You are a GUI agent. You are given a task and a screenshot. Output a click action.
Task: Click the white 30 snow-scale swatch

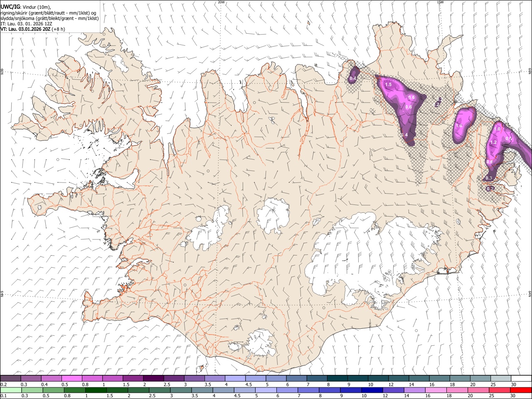tap(521, 379)
